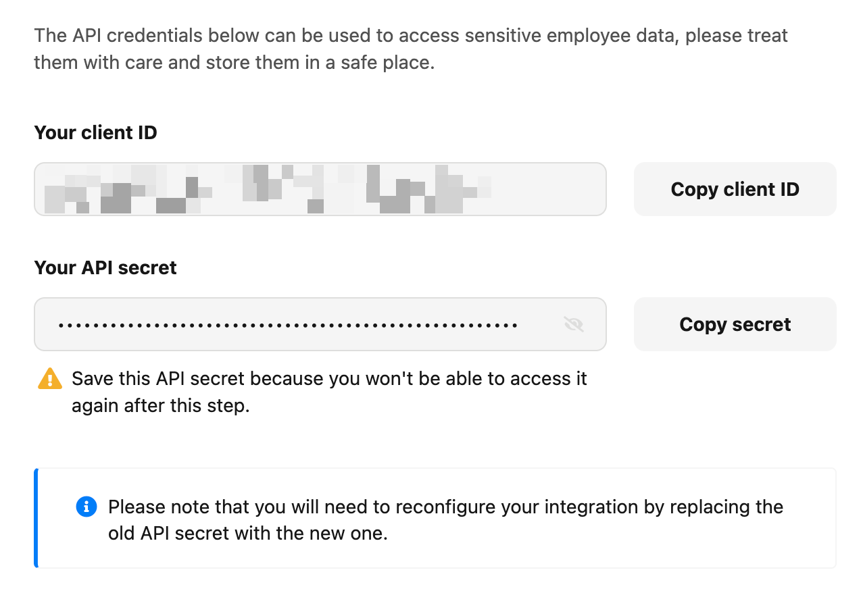
Task: Reveal the API secret with eye icon
Action: (x=573, y=325)
